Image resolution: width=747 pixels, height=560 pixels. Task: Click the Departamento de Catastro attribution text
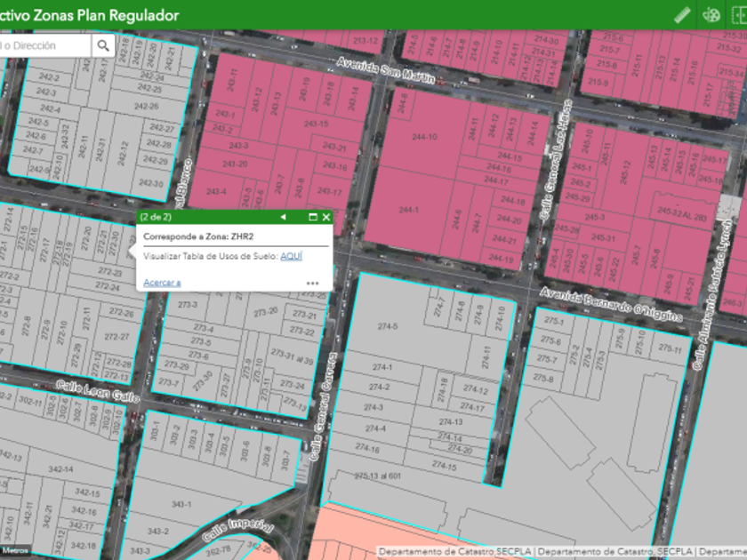tap(455, 552)
